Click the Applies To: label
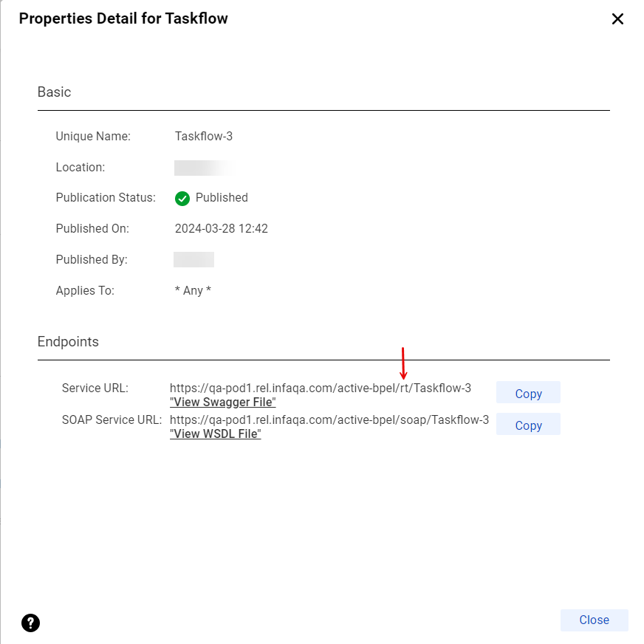This screenshot has width=644, height=644. point(85,290)
